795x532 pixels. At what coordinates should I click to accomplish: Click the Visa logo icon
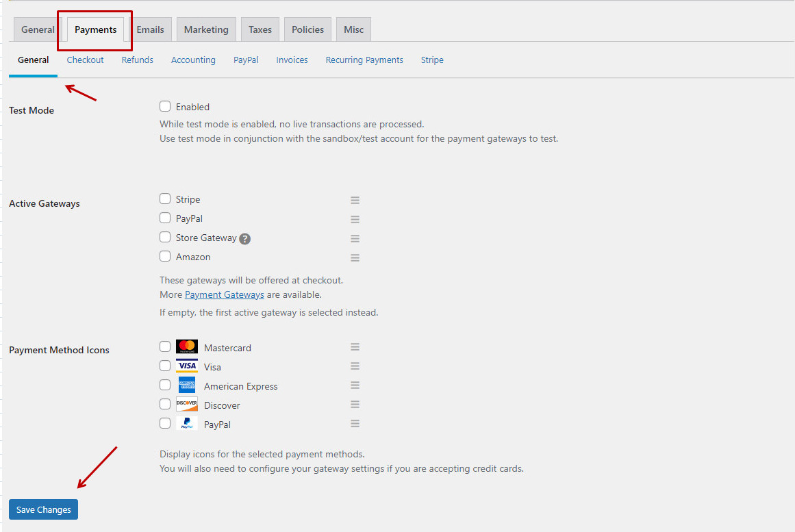tap(186, 366)
